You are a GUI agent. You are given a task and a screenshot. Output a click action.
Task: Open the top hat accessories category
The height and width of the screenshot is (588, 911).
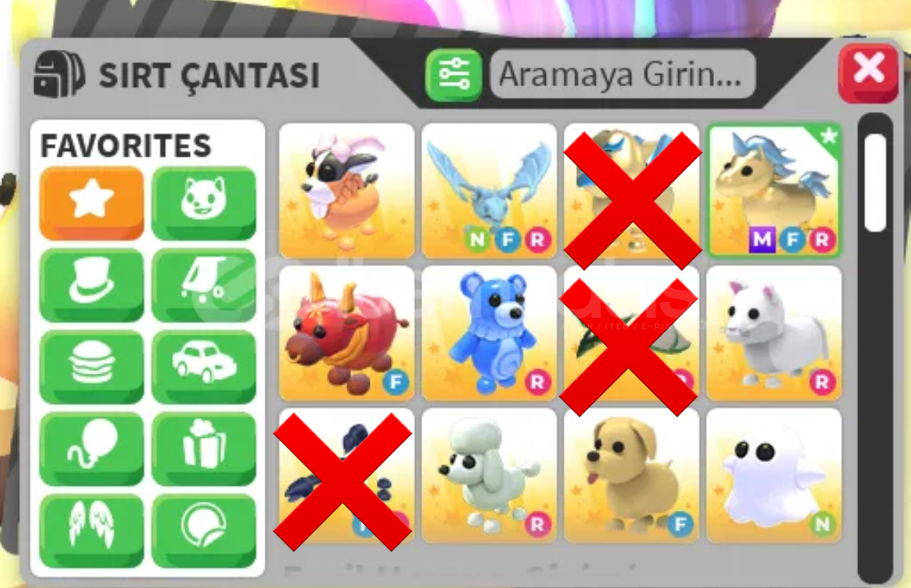click(x=91, y=285)
